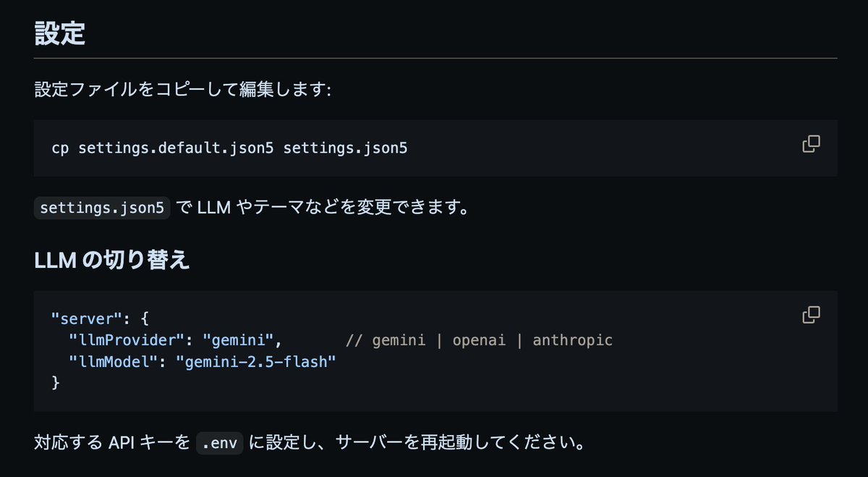Click the "server": { line in code
Viewport: 868px width, 477px height.
100,318
